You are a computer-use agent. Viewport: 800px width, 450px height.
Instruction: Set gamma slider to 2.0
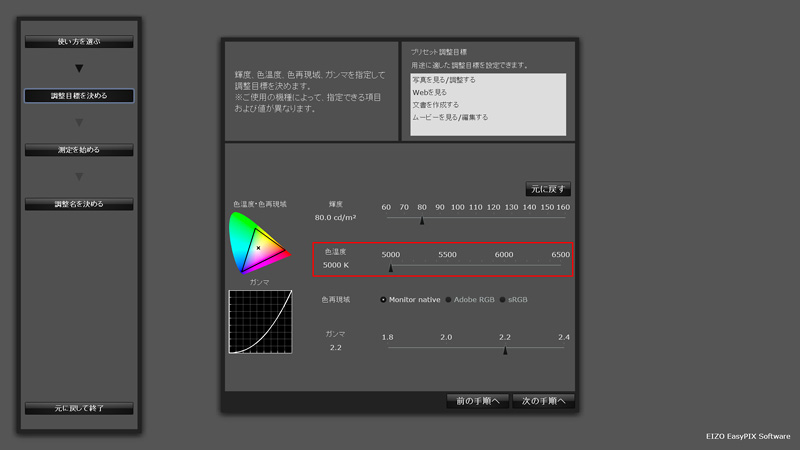(446, 349)
